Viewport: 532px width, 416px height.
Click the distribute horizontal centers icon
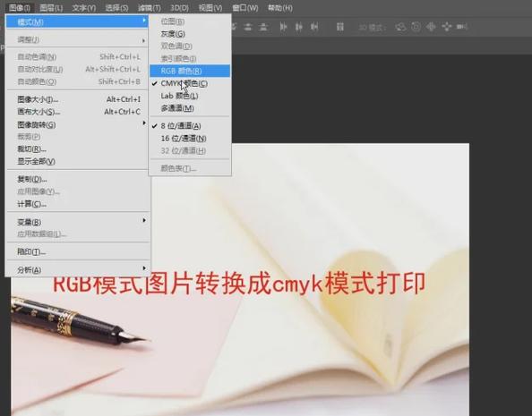coord(298,27)
